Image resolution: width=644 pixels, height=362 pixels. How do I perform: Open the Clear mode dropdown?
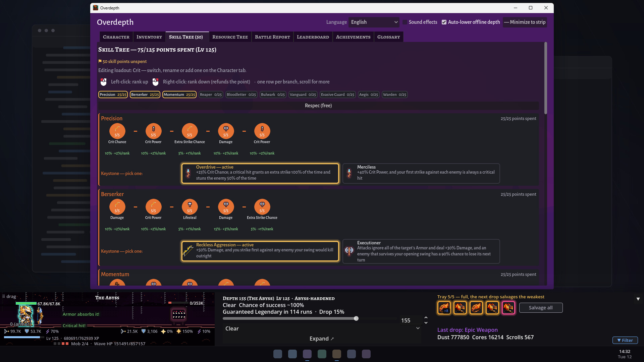point(322,328)
